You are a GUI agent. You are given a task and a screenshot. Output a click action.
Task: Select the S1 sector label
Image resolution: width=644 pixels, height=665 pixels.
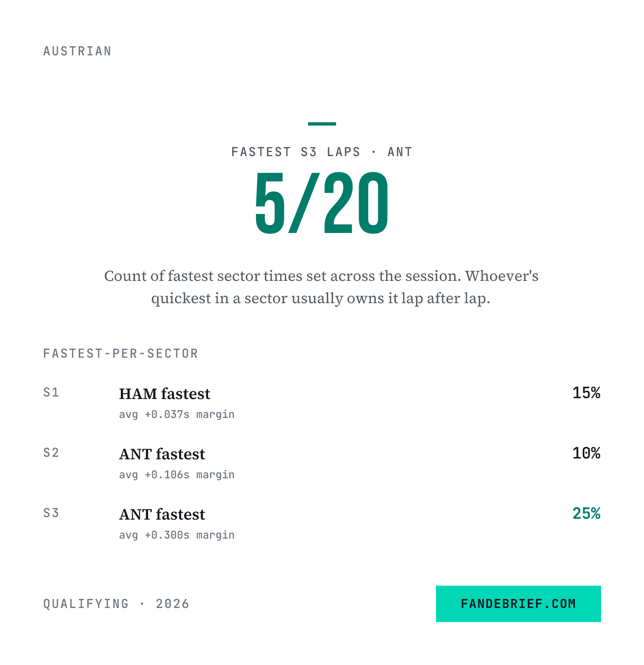[51, 392]
